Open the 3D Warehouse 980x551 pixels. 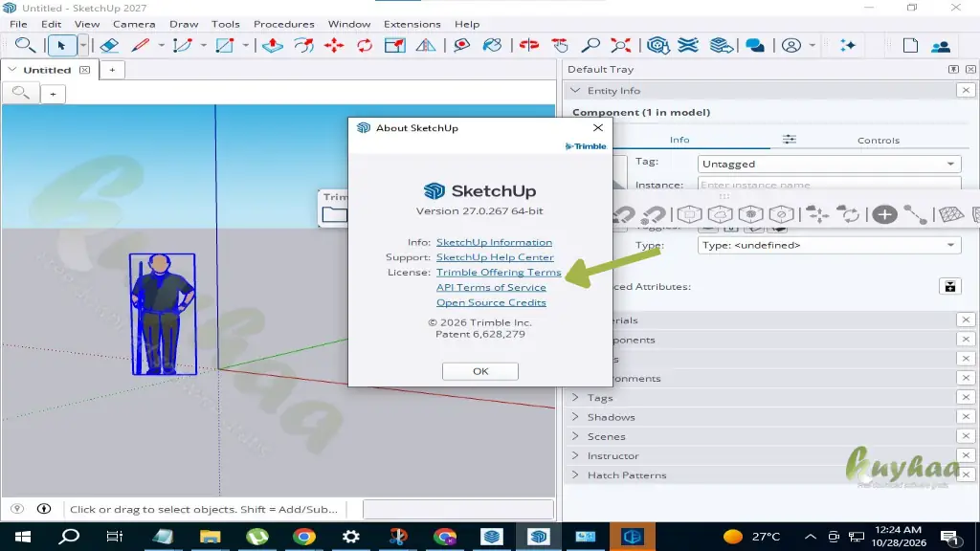(657, 45)
